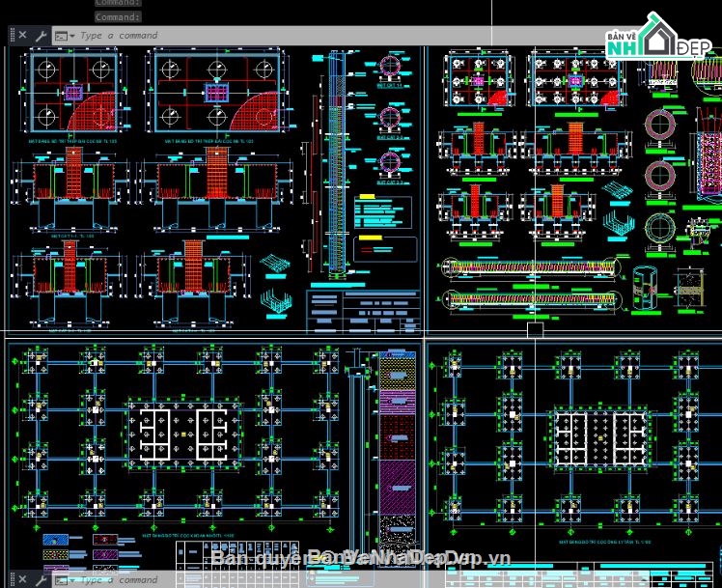The width and height of the screenshot is (722, 588).
Task: Click the command history text above command line
Action: [x=118, y=16]
